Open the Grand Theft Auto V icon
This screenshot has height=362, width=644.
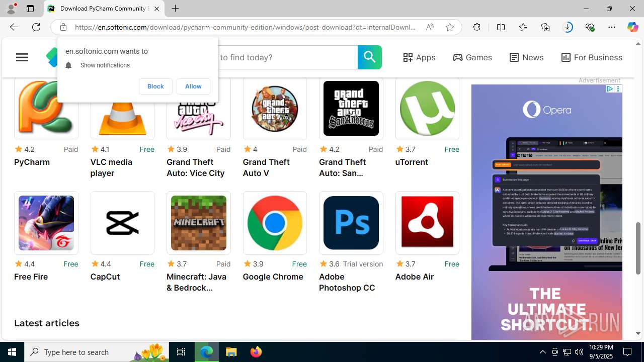[275, 109]
